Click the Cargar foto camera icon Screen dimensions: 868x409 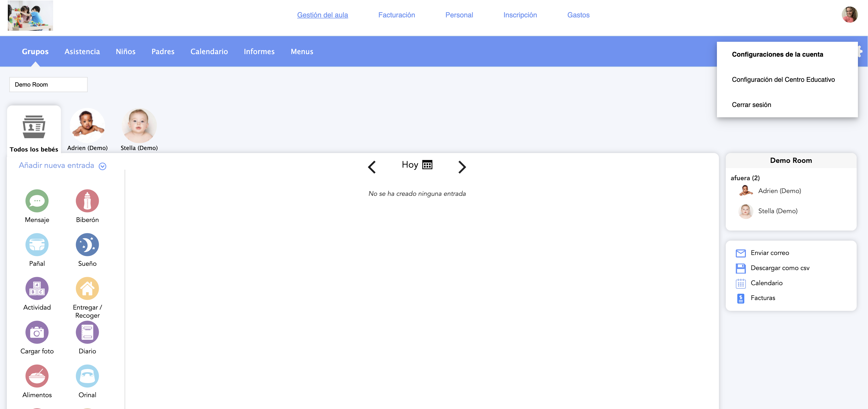point(37,332)
